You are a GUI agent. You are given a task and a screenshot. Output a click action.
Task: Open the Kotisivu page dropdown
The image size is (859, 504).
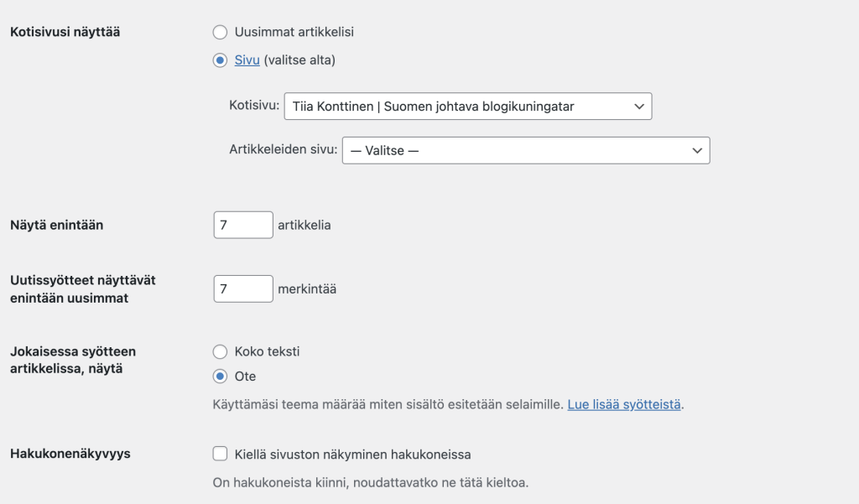point(457,107)
